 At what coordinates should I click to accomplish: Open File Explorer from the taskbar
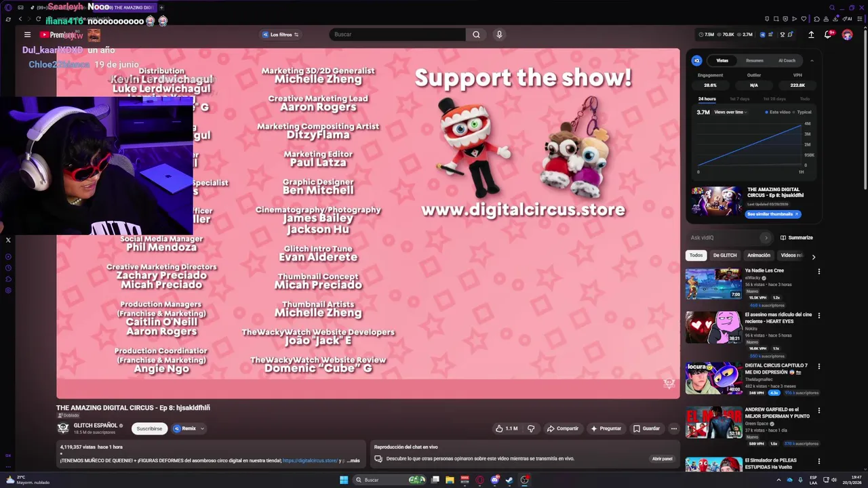coord(450,480)
